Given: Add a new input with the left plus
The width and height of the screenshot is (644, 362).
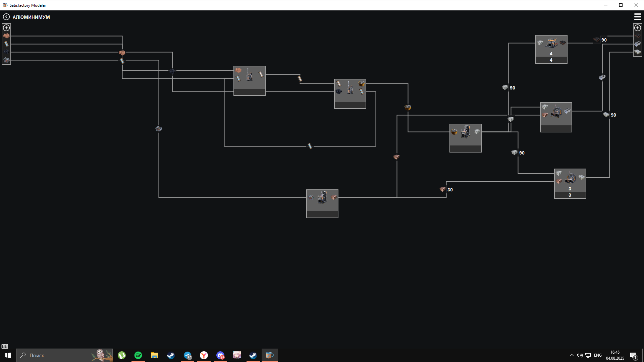Looking at the screenshot, I should (x=6, y=28).
